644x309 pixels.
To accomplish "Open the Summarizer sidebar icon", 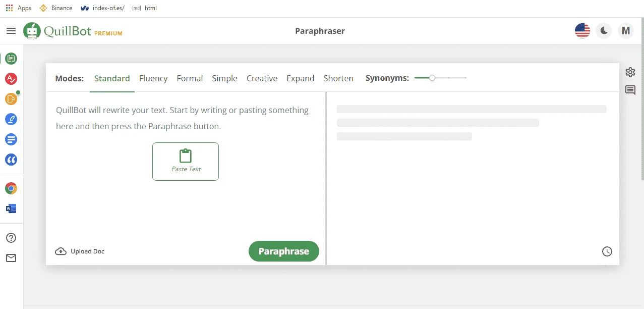I will pyautogui.click(x=11, y=139).
